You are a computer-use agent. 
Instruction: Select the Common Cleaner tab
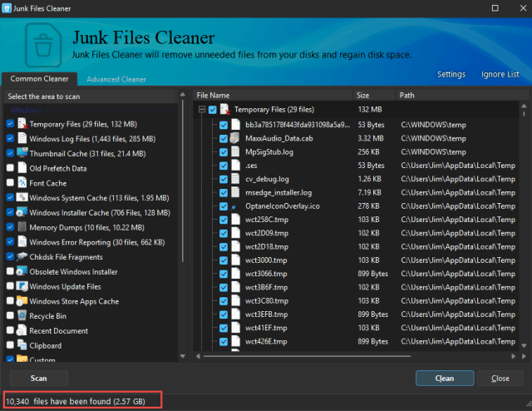pos(39,79)
